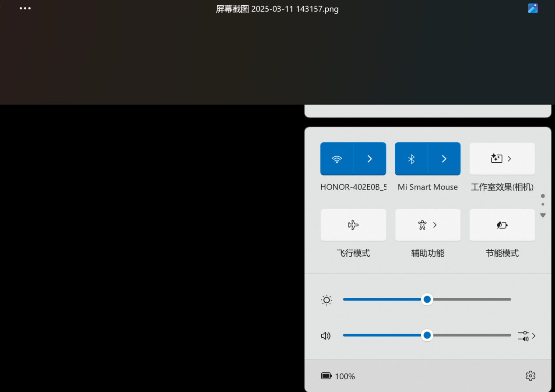
Task: Open the three-dot more options menu
Action: pyautogui.click(x=25, y=8)
